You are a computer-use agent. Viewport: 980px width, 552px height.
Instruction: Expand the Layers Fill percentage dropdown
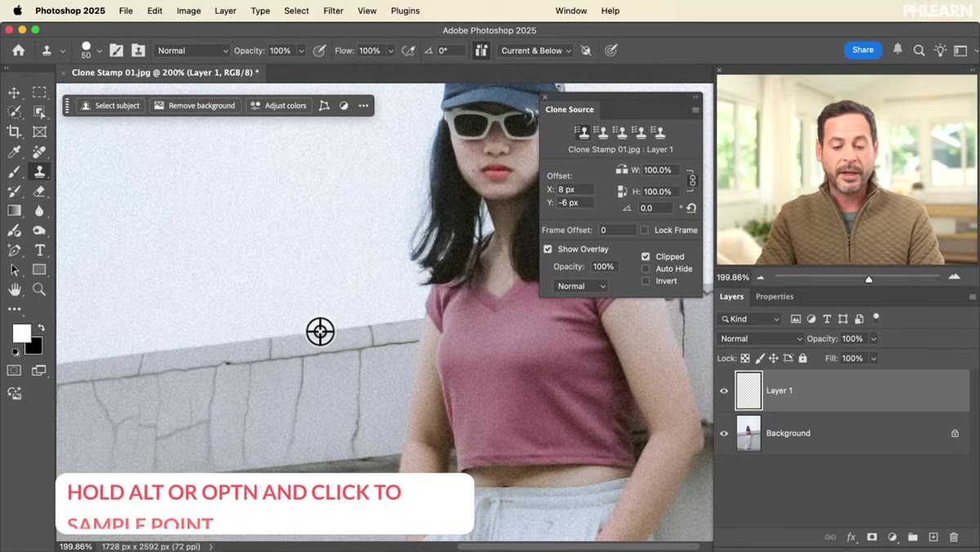click(x=873, y=358)
